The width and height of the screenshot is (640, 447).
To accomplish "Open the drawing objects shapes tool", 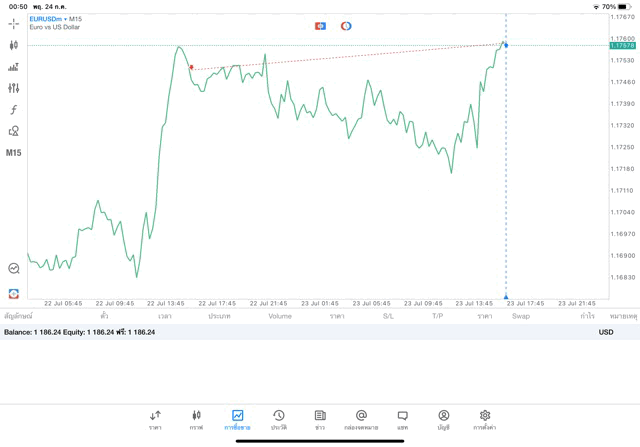I will coord(14,131).
